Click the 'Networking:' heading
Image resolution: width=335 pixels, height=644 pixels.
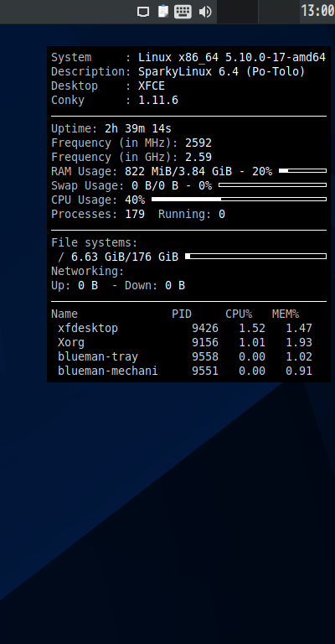88,271
